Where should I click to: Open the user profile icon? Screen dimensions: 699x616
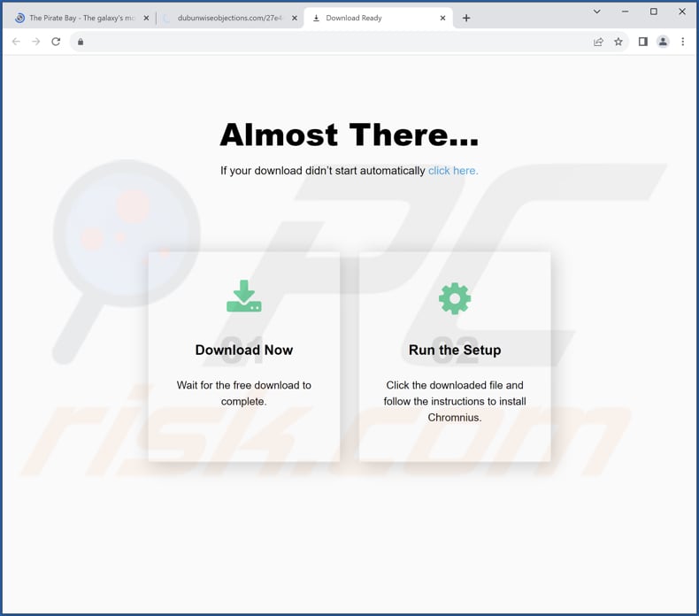[663, 42]
